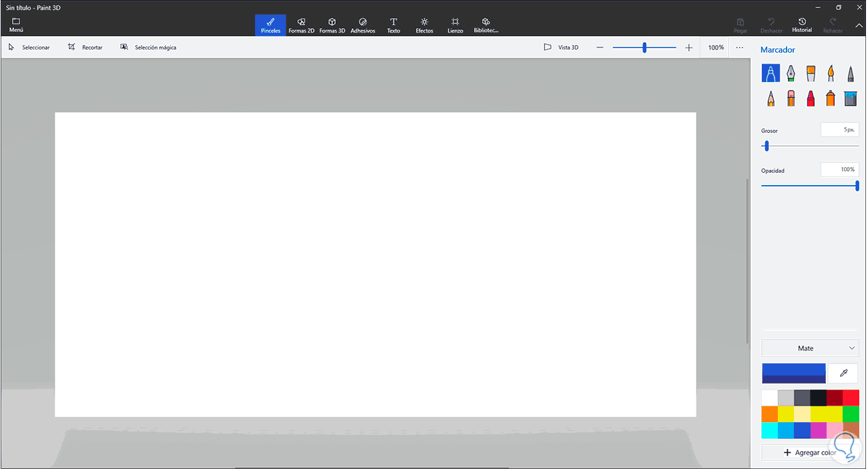Open the zoom options ellipsis menu

click(739, 47)
